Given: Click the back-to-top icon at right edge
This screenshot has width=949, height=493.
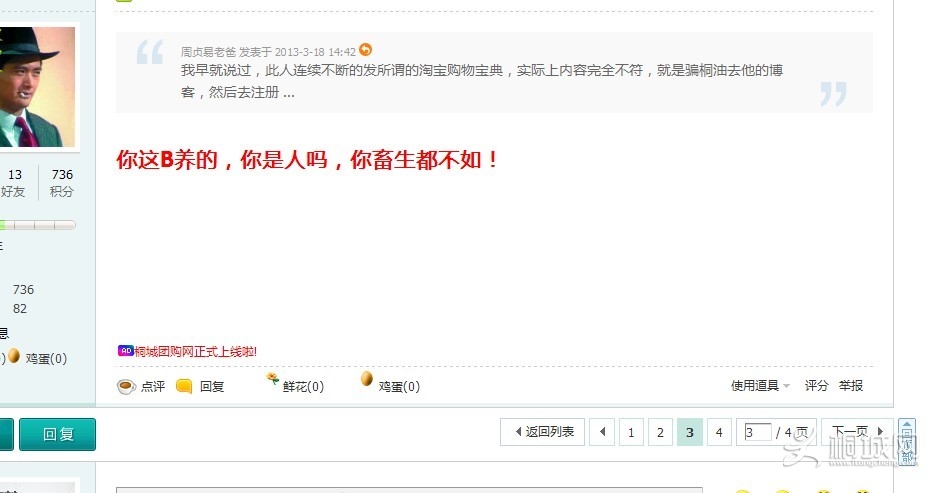Looking at the screenshot, I should pyautogui.click(x=907, y=442).
